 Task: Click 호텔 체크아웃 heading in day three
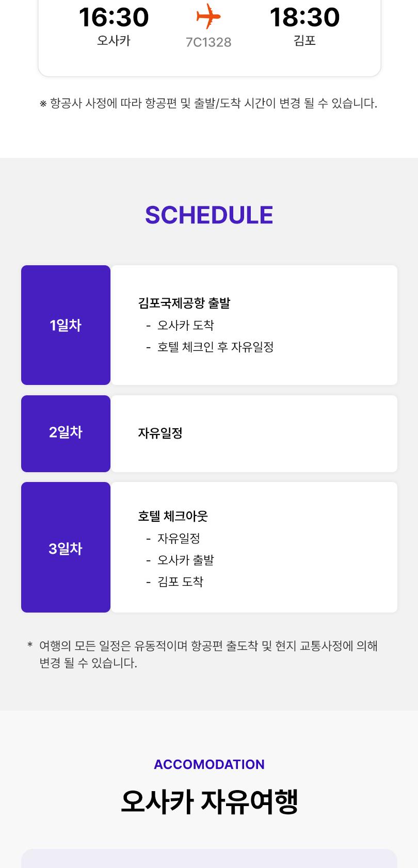[173, 516]
